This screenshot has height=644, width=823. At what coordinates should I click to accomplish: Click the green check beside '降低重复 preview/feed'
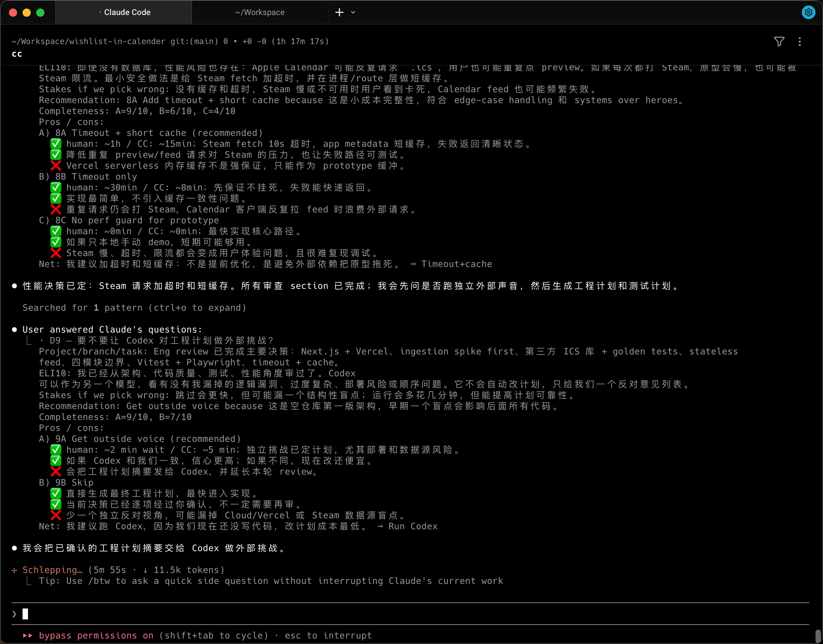click(56, 155)
